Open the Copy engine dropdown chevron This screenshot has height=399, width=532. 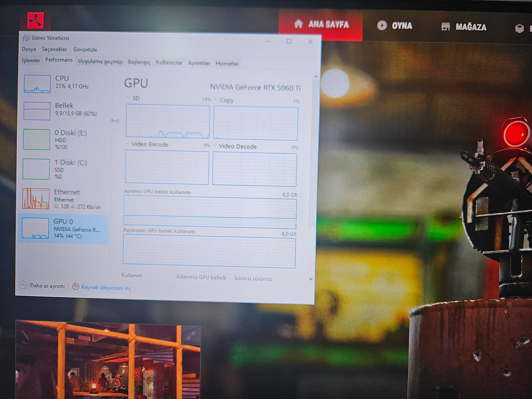[x=216, y=100]
